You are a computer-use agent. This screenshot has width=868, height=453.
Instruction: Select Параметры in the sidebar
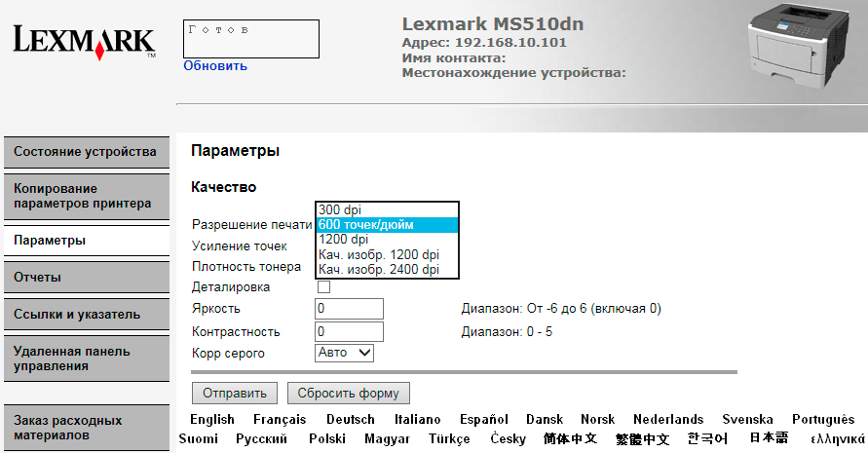pos(87,241)
